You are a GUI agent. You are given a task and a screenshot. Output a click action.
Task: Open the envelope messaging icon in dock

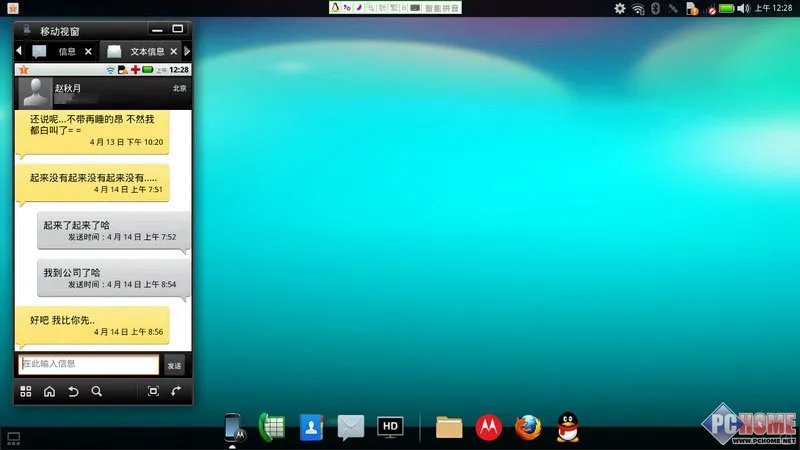tap(350, 427)
